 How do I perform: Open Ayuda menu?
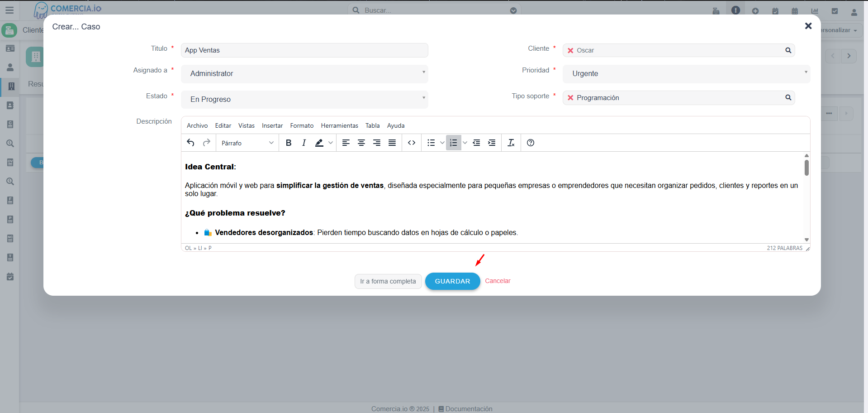tap(396, 125)
